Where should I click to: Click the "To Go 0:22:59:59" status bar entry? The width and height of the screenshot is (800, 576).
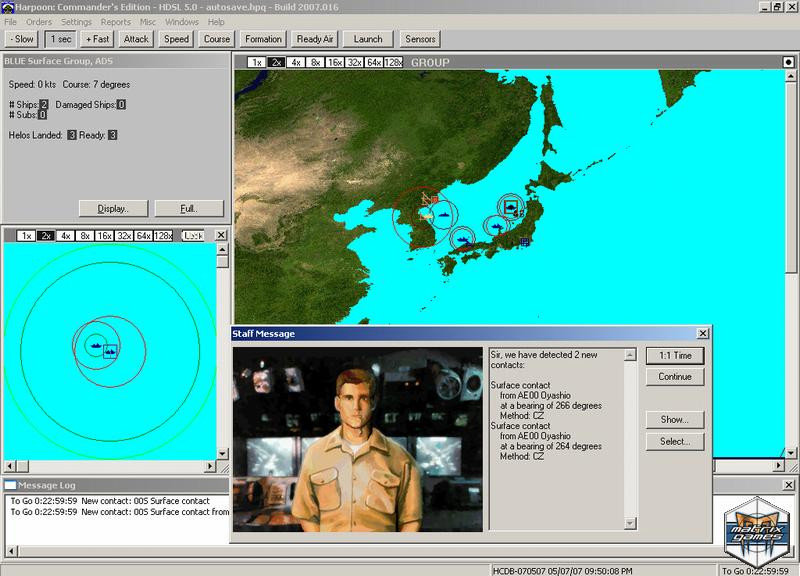pos(755,571)
